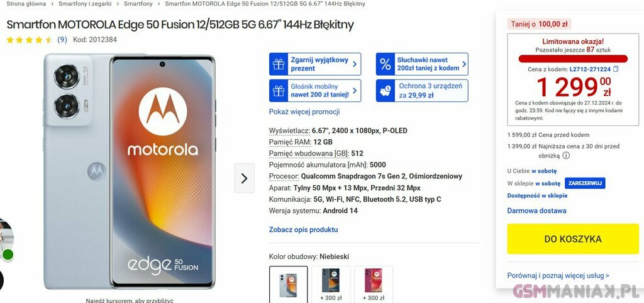Open the green chat bubble icon
The height and width of the screenshot is (303, 644).
click(x=8, y=254)
